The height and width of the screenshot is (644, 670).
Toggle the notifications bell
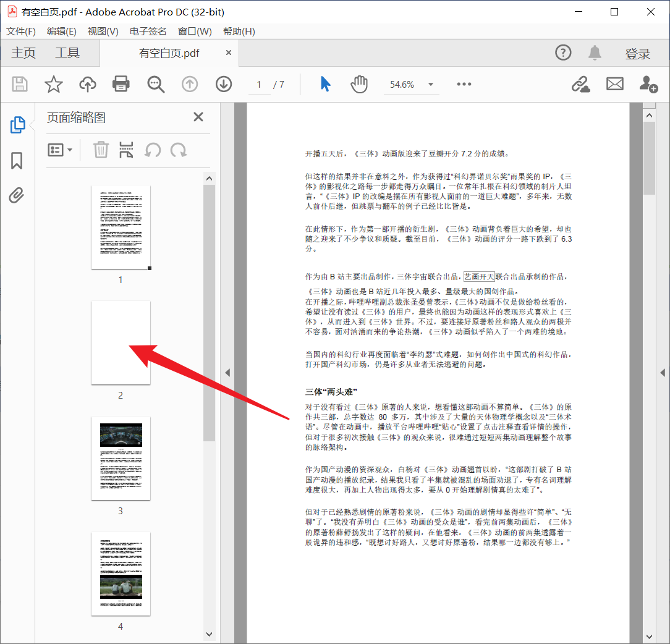(x=595, y=53)
